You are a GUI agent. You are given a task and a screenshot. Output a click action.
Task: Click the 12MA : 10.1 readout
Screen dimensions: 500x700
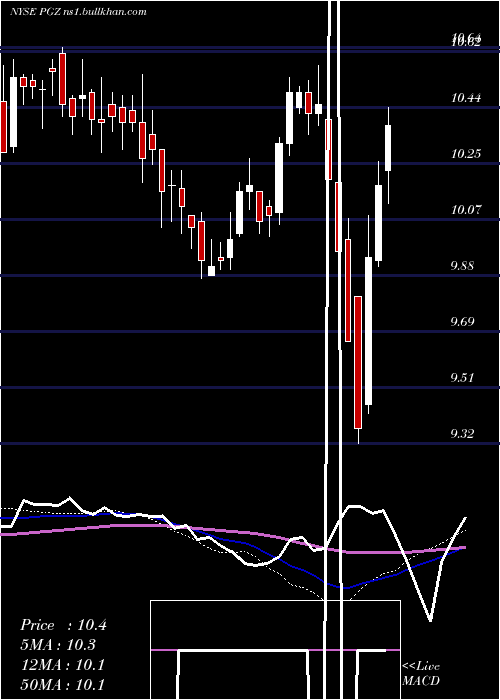pyautogui.click(x=62, y=665)
